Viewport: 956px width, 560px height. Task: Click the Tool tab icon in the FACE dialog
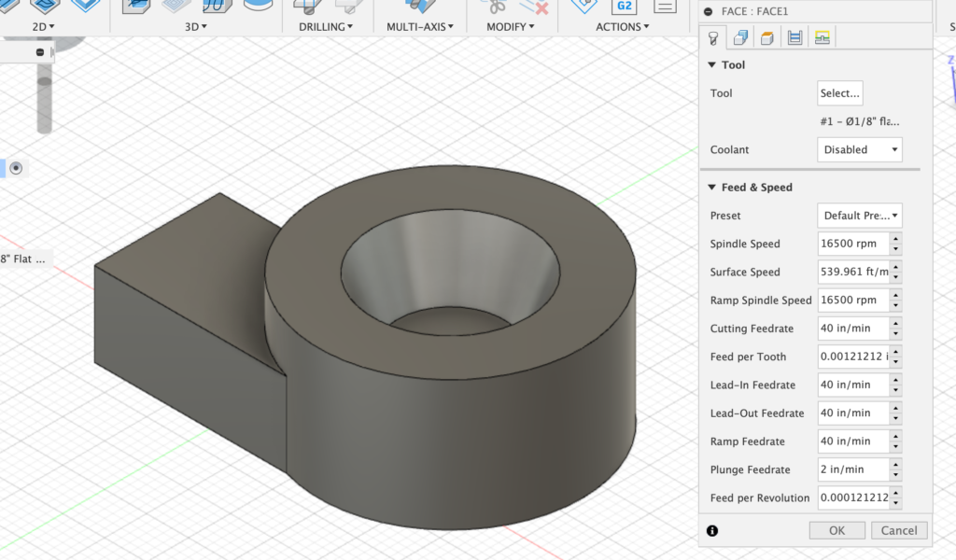pos(713,38)
